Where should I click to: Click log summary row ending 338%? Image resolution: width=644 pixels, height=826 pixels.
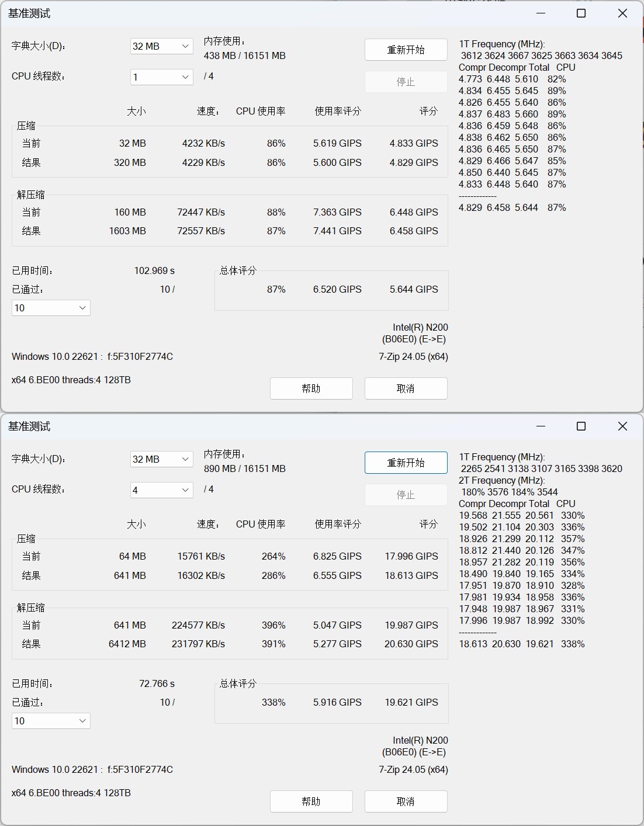(x=522, y=644)
